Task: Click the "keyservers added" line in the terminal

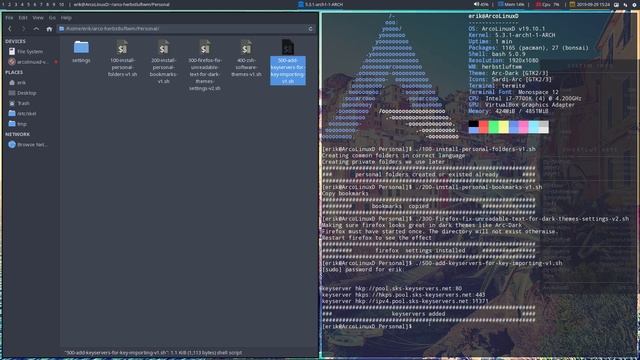Action: [418, 314]
